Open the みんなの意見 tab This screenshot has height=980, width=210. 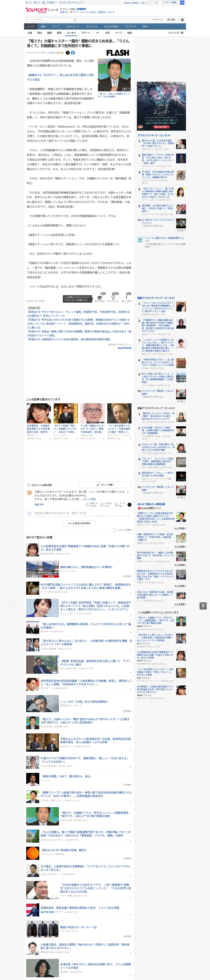pyautogui.click(x=111, y=26)
